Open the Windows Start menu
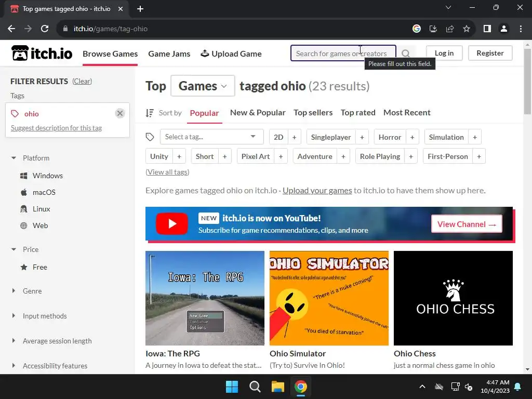 pyautogui.click(x=232, y=387)
